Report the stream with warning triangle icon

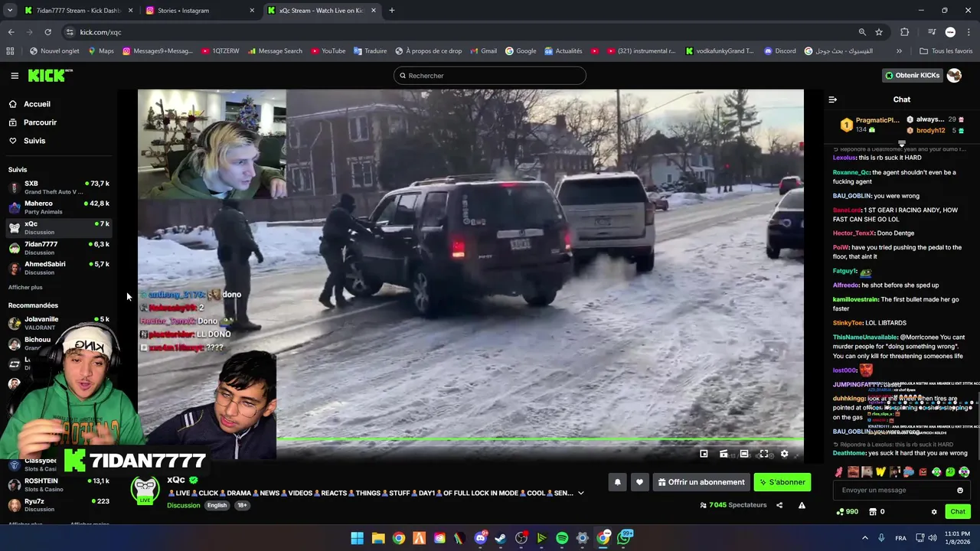(x=802, y=505)
